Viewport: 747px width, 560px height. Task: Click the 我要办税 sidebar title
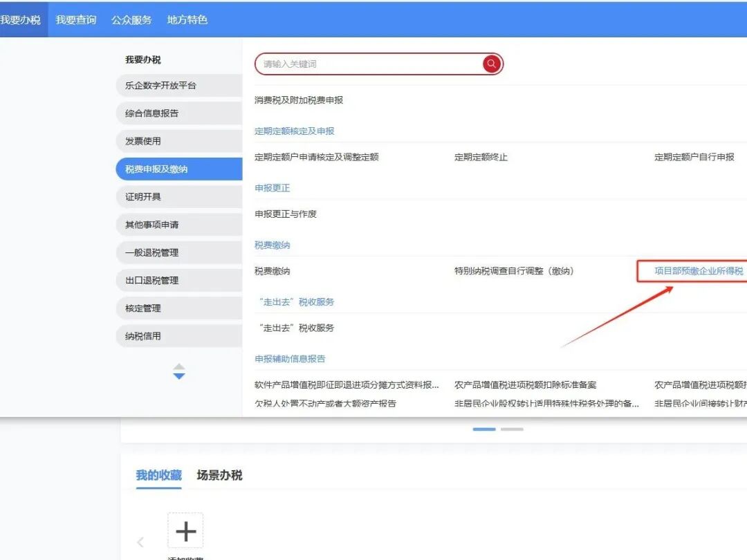(143, 59)
